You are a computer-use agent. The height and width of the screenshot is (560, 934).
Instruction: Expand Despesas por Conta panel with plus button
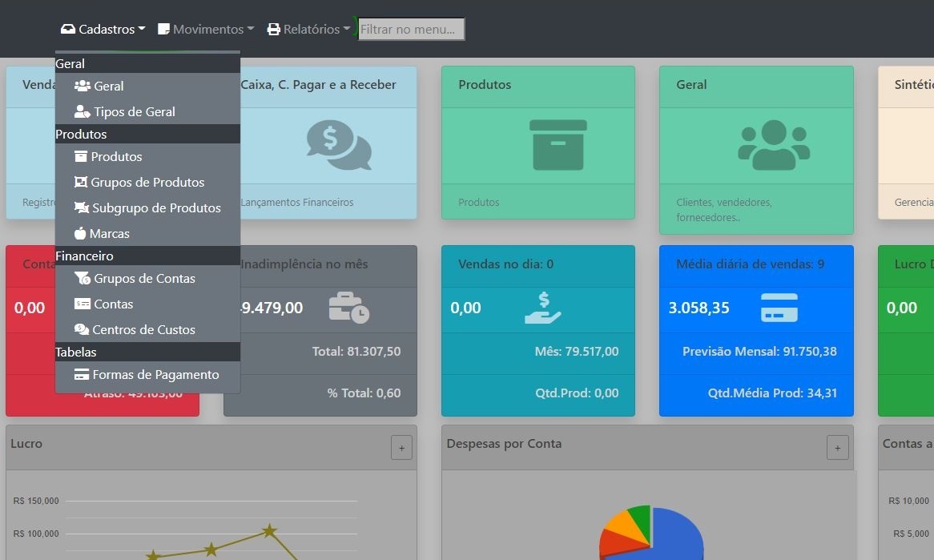tap(837, 448)
